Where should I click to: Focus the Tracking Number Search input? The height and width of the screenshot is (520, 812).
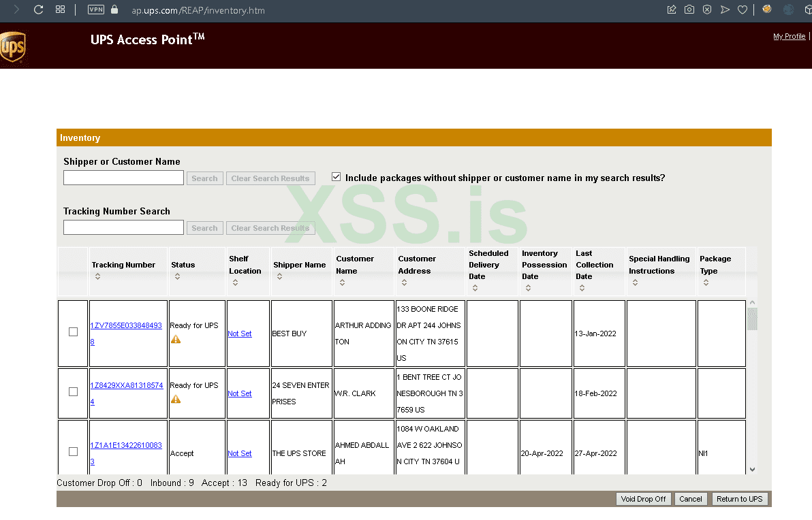[123, 227]
